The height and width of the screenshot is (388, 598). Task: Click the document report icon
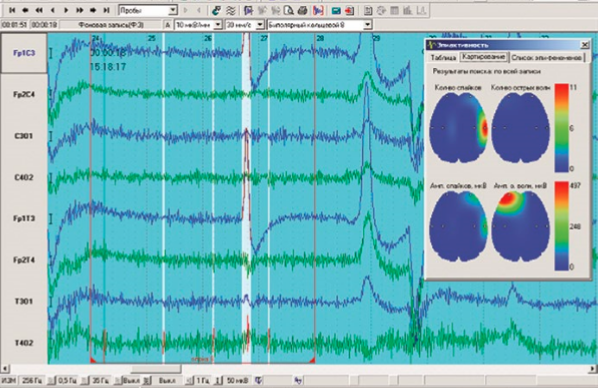tap(368, 10)
